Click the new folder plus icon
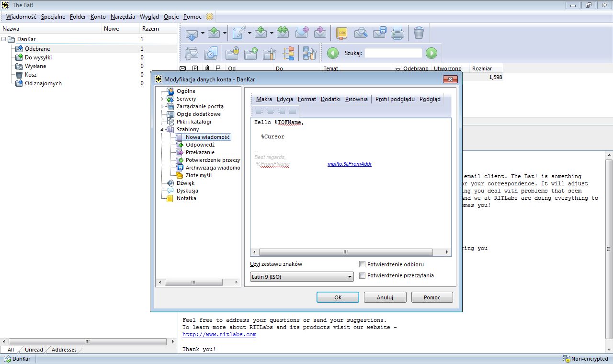 [251, 53]
